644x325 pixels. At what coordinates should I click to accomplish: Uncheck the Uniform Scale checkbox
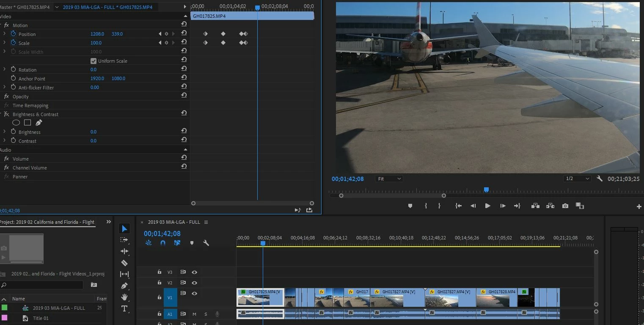94,61
